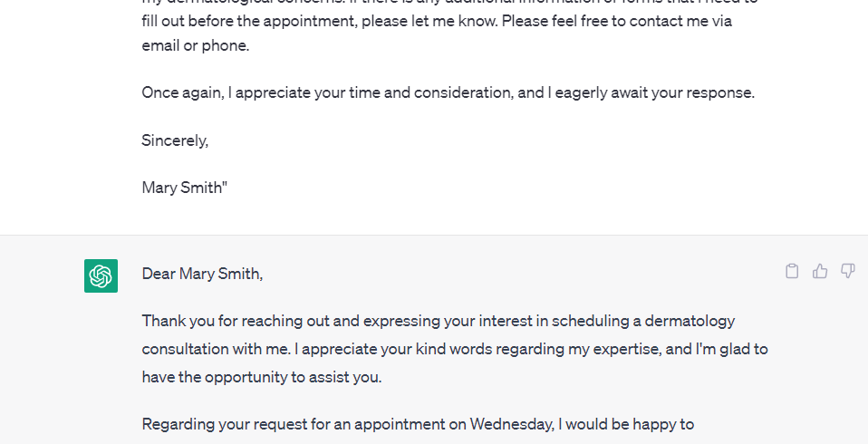Image resolution: width=868 pixels, height=444 pixels.
Task: Click the word 'Wednesday' in the reply
Action: (x=512, y=424)
